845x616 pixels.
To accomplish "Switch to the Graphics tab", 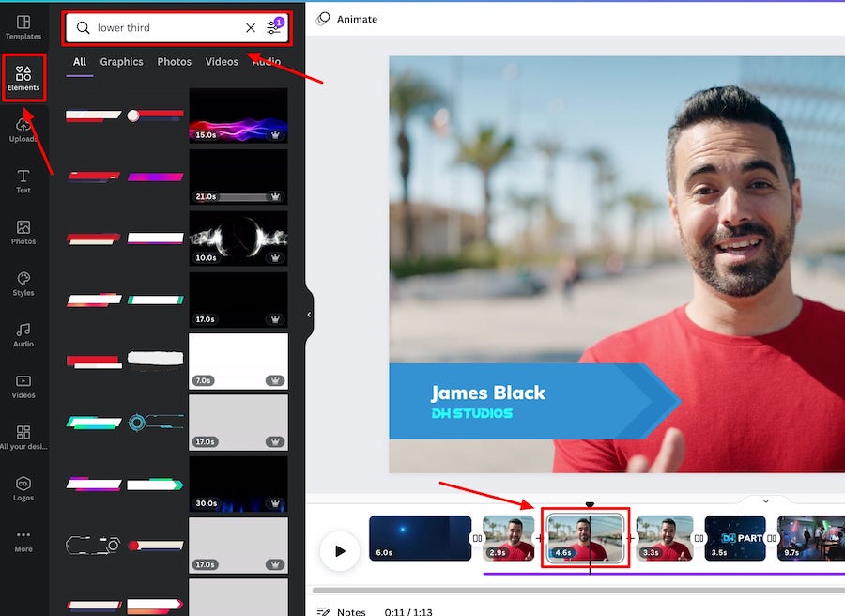I will click(x=122, y=62).
